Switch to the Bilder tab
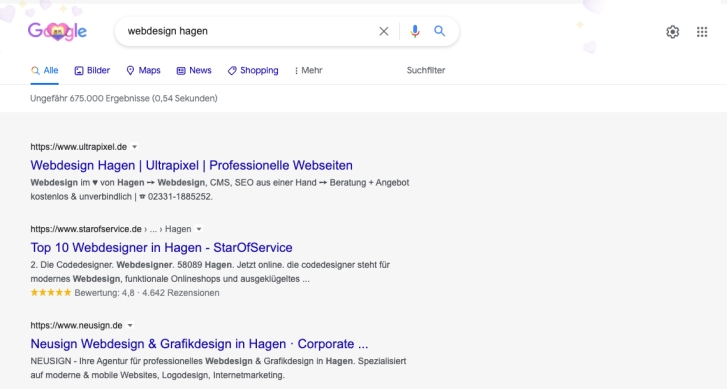The height and width of the screenshot is (389, 727). pos(92,70)
